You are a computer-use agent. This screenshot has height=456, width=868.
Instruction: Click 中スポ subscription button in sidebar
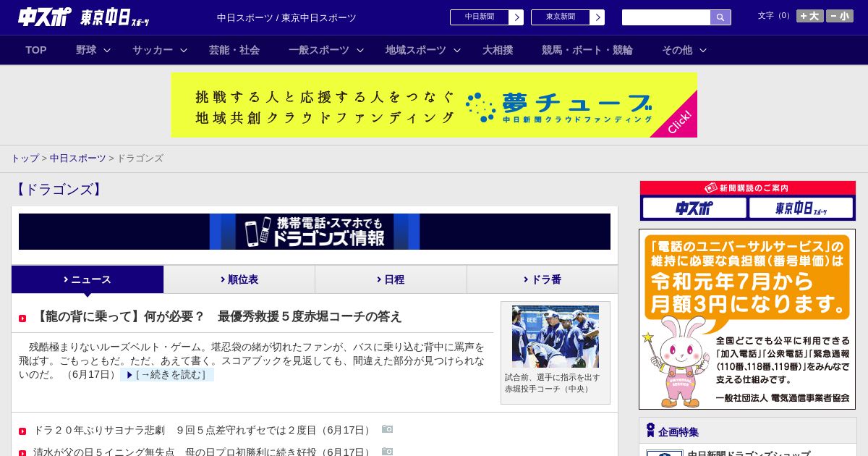tap(694, 208)
